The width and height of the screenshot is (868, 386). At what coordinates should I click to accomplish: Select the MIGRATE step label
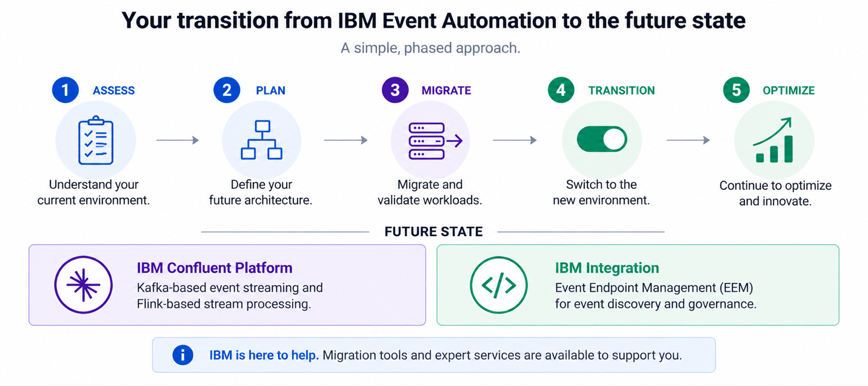coord(446,90)
